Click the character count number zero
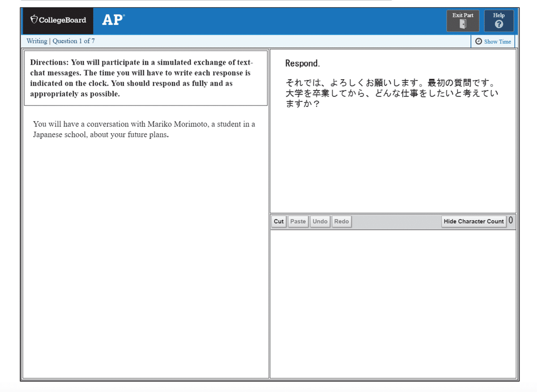Image resolution: width=537 pixels, height=392 pixels. (510, 220)
